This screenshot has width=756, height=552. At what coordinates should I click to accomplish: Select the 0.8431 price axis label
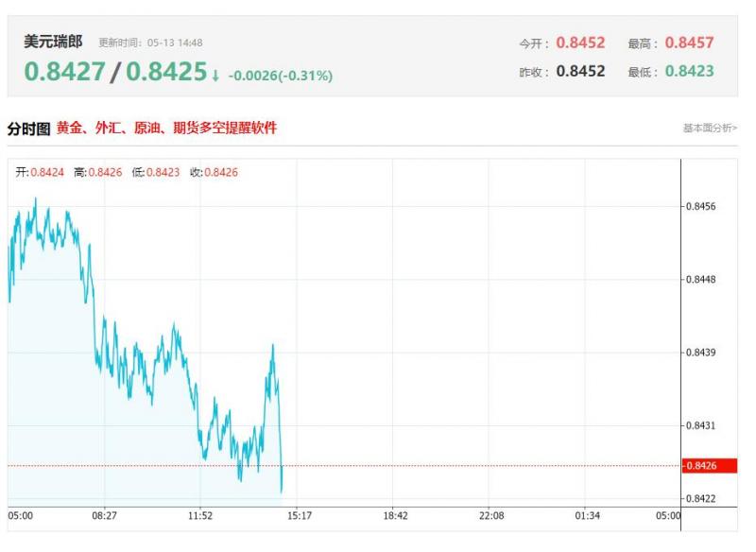click(x=700, y=425)
